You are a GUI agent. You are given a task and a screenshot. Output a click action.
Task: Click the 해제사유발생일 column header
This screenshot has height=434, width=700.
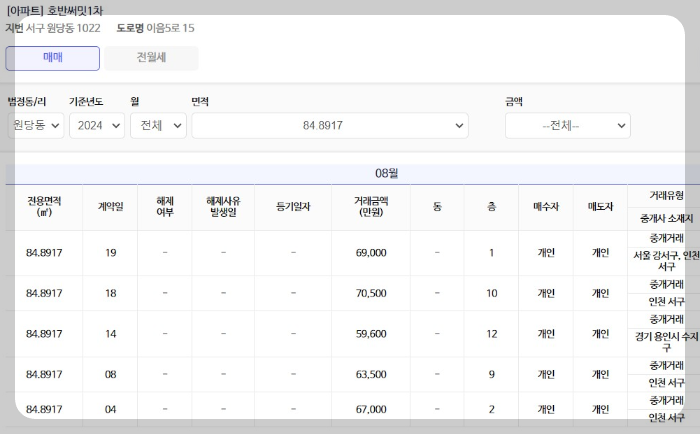pos(223,207)
